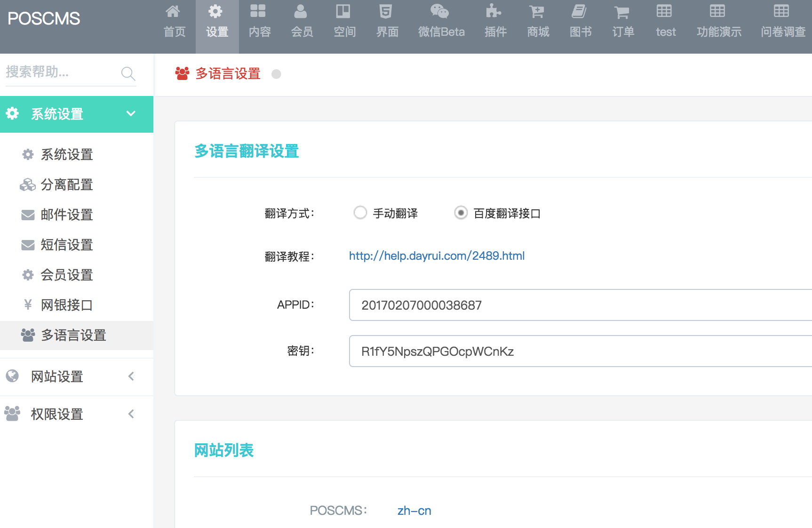Open the zh-cn language link

(414, 511)
